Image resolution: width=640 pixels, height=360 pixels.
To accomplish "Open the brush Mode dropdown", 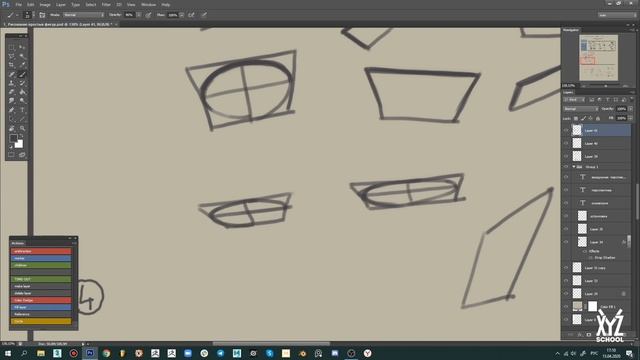I will click(x=84, y=15).
